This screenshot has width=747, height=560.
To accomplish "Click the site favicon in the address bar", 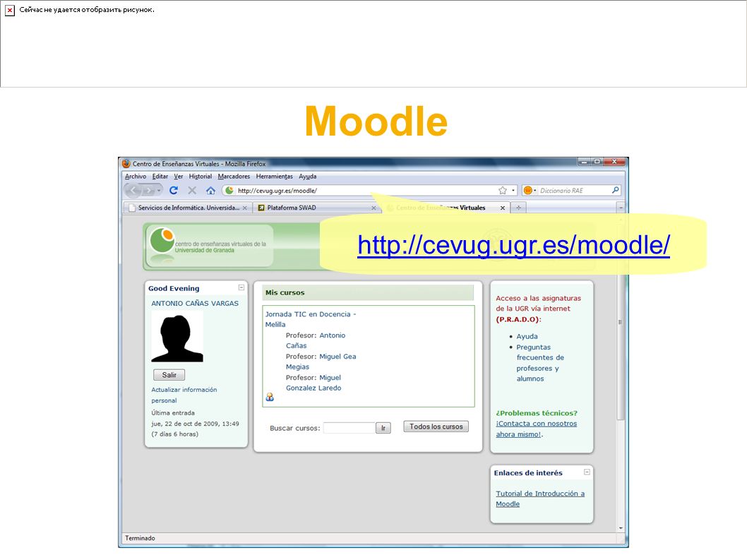I will (x=229, y=191).
